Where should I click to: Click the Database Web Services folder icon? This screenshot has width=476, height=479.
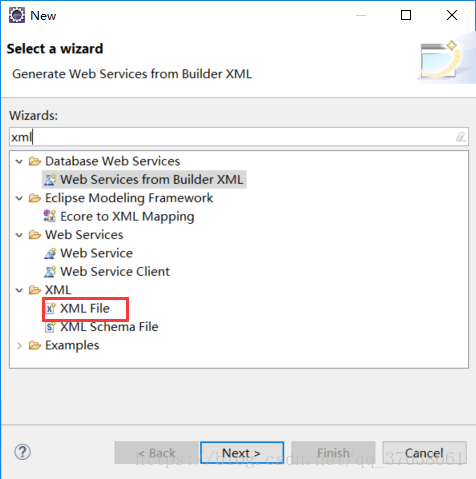click(35, 161)
